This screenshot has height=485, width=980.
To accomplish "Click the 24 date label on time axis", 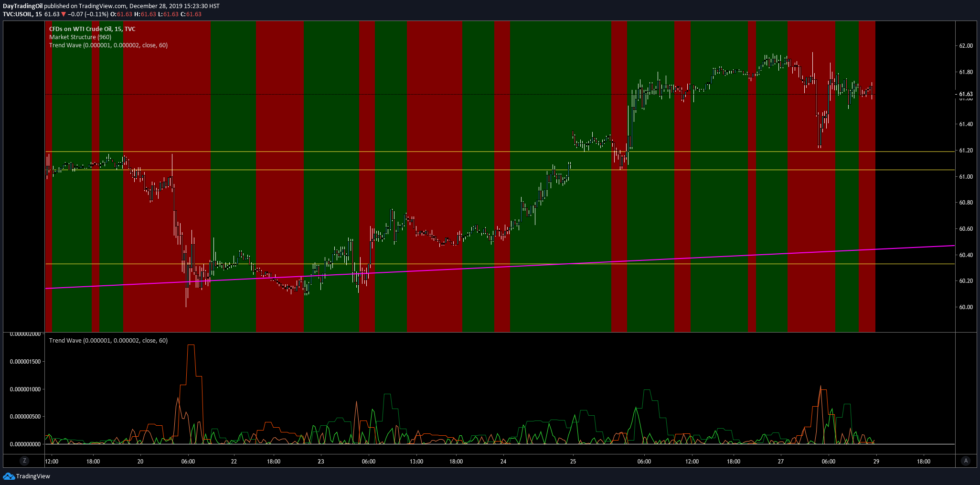I will pos(503,462).
